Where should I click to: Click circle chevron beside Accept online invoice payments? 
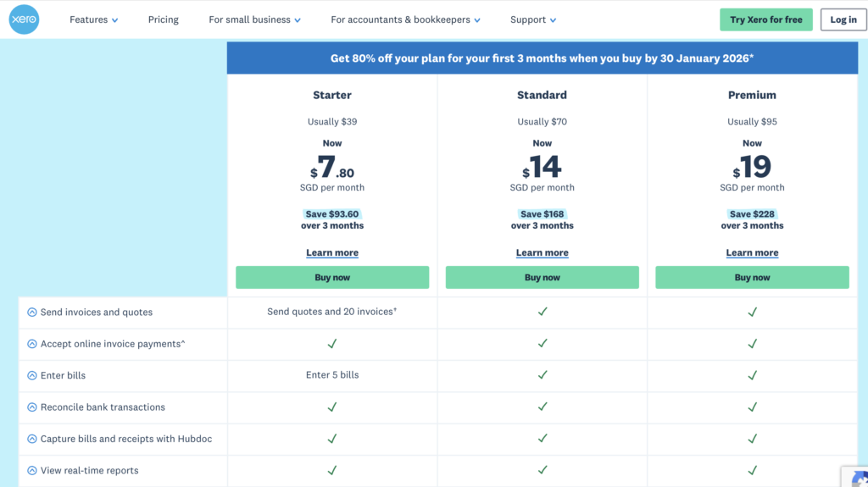(32, 344)
